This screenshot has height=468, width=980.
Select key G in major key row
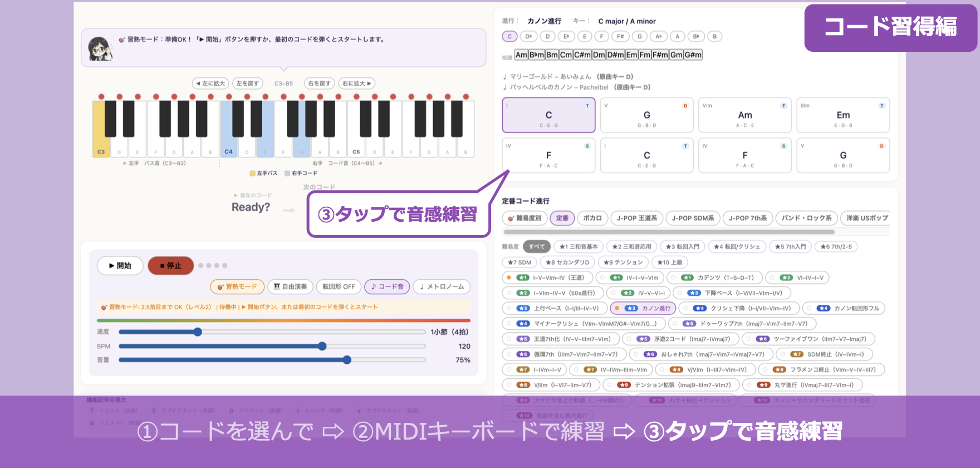point(640,36)
